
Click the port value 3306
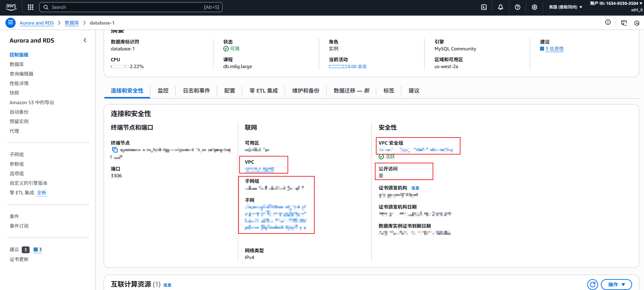(116, 176)
